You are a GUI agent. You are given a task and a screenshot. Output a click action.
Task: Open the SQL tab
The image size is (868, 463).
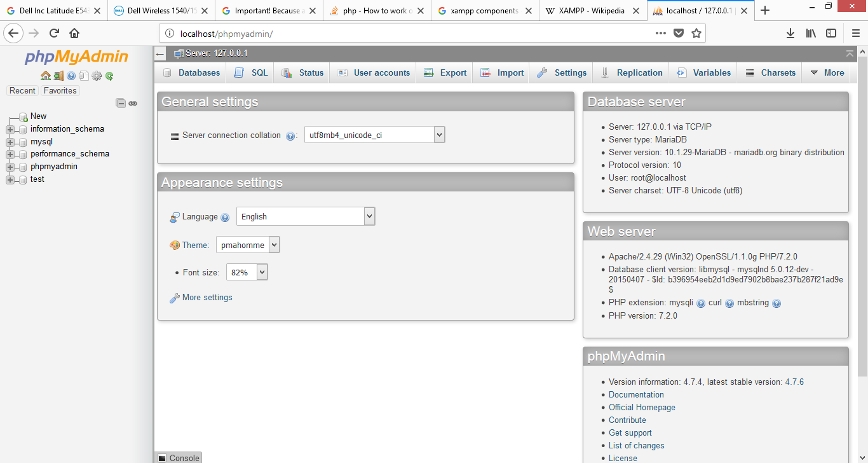251,73
